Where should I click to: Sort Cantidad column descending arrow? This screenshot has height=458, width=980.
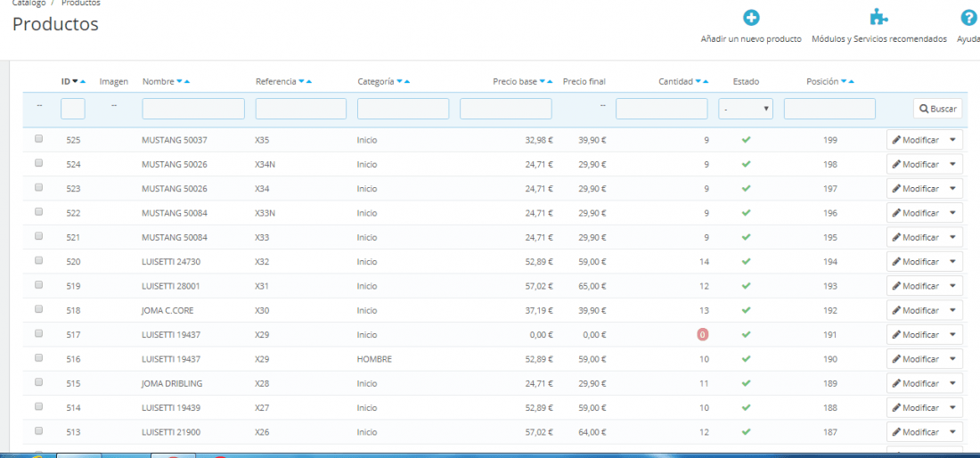click(x=698, y=81)
